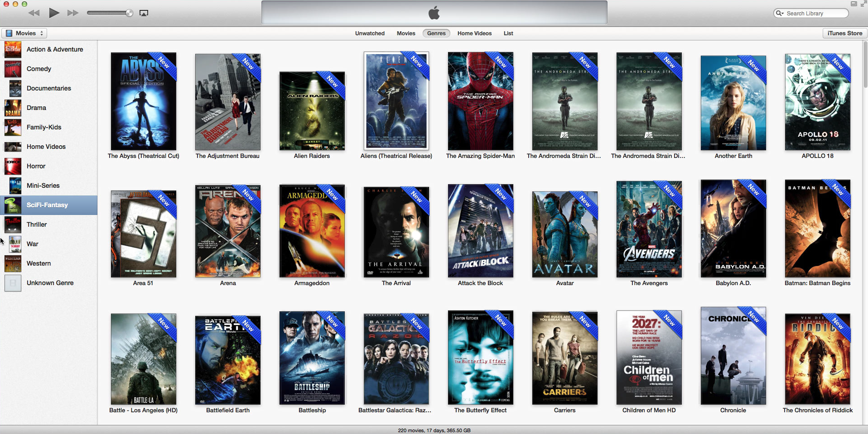Open The Amazing Spider-Man poster
868x434 pixels.
tap(481, 101)
